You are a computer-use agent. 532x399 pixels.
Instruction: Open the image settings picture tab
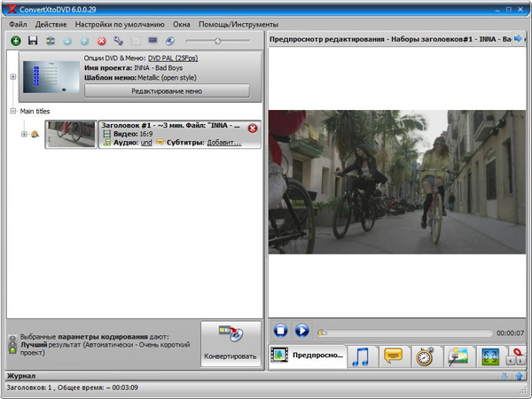click(458, 356)
